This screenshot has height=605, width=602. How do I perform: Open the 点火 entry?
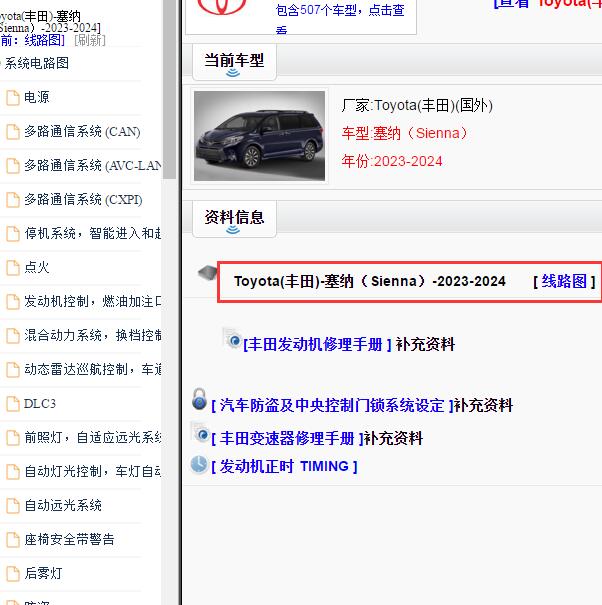(x=37, y=267)
